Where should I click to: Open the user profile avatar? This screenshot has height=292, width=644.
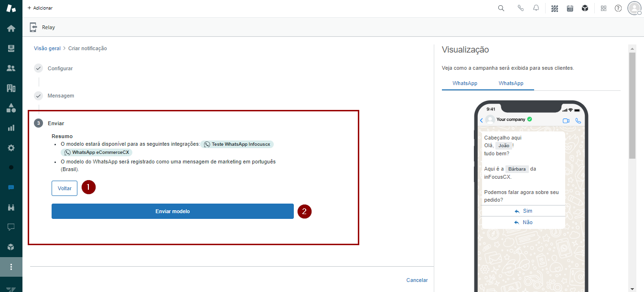[x=634, y=8]
